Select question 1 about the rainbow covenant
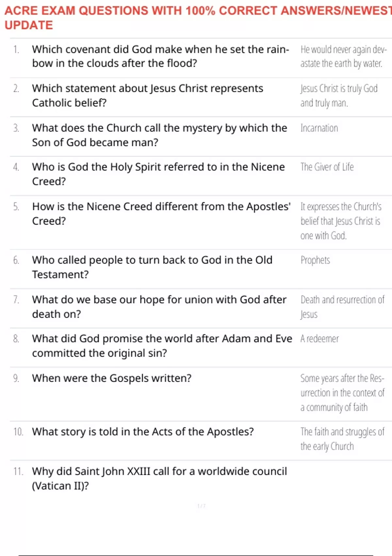Image resolution: width=392 pixels, height=556 pixels. [160, 56]
